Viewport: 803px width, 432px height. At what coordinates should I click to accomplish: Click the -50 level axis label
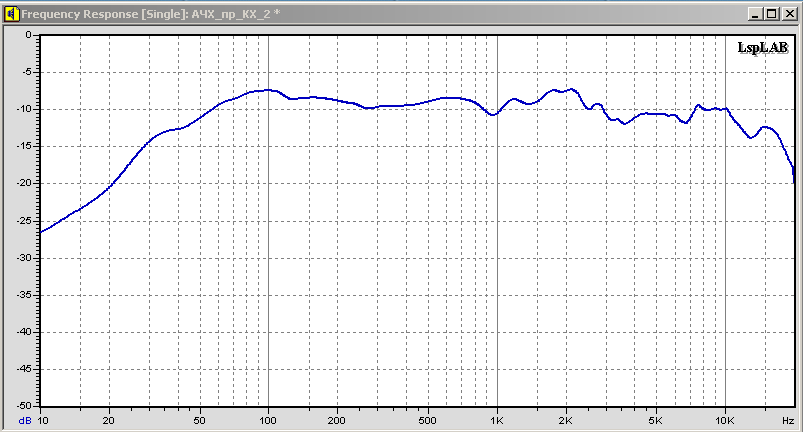click(24, 406)
